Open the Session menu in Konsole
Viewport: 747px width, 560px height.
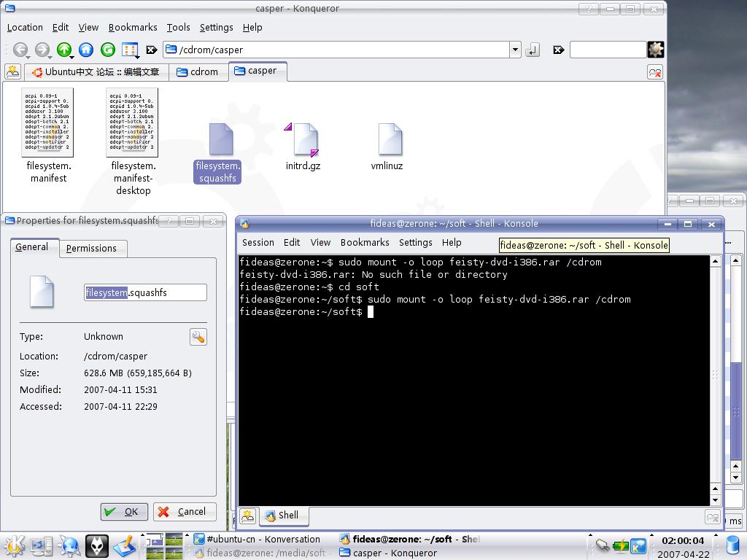click(258, 243)
